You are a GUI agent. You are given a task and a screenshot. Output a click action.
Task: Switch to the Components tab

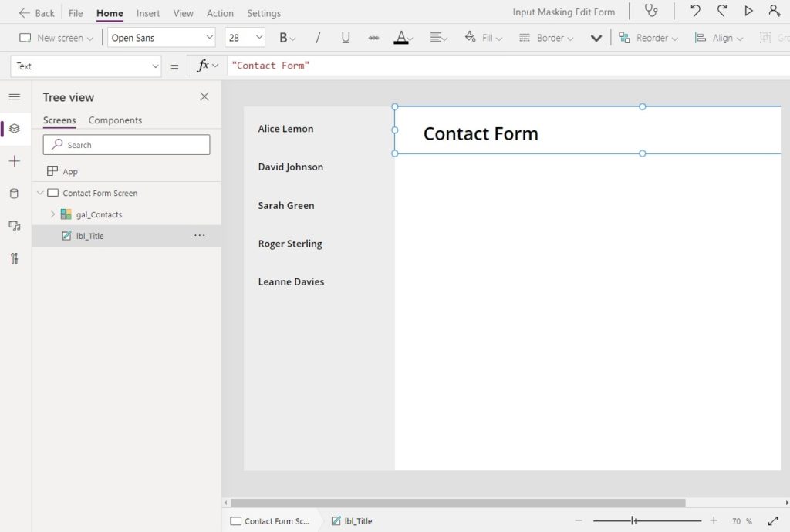[114, 120]
